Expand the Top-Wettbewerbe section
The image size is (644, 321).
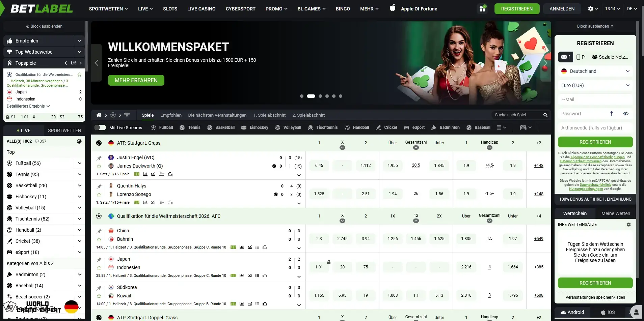79,52
